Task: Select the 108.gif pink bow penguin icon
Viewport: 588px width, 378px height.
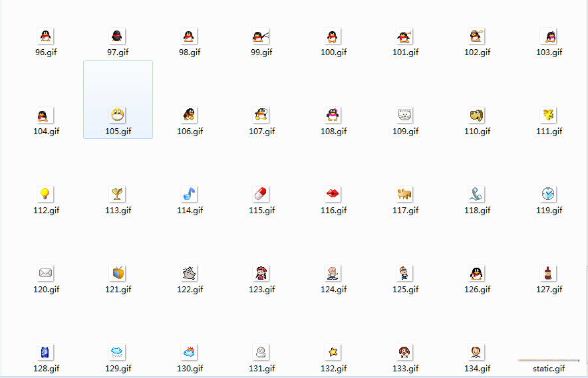Action: (x=333, y=115)
